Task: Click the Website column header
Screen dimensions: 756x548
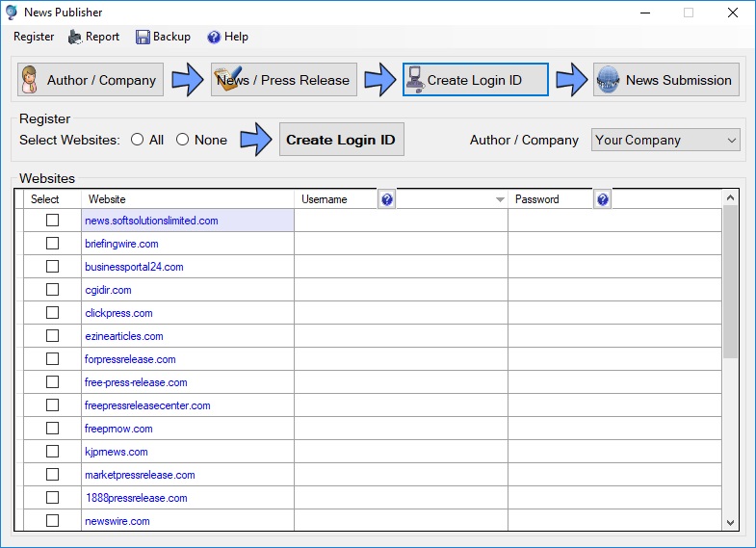Action: [x=188, y=199]
